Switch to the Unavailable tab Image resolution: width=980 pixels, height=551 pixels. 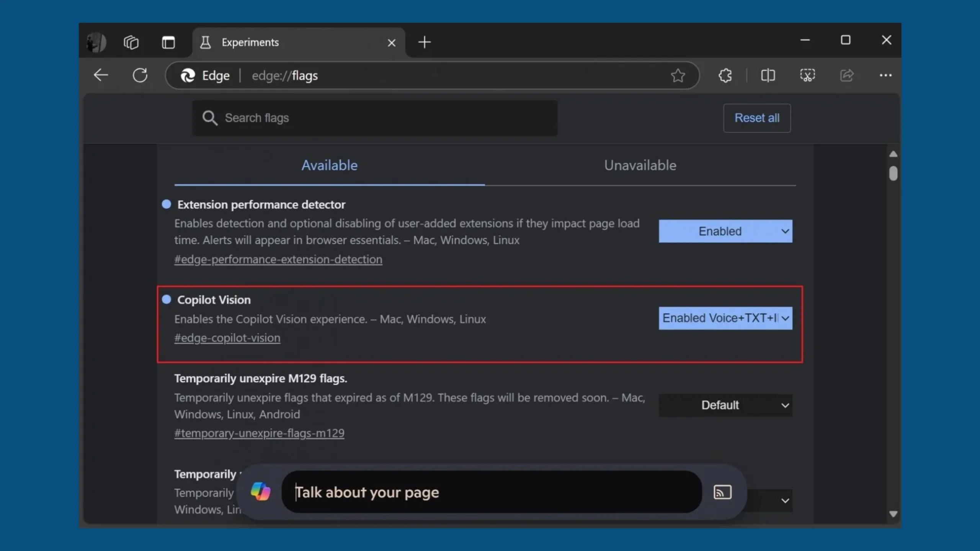[640, 165]
